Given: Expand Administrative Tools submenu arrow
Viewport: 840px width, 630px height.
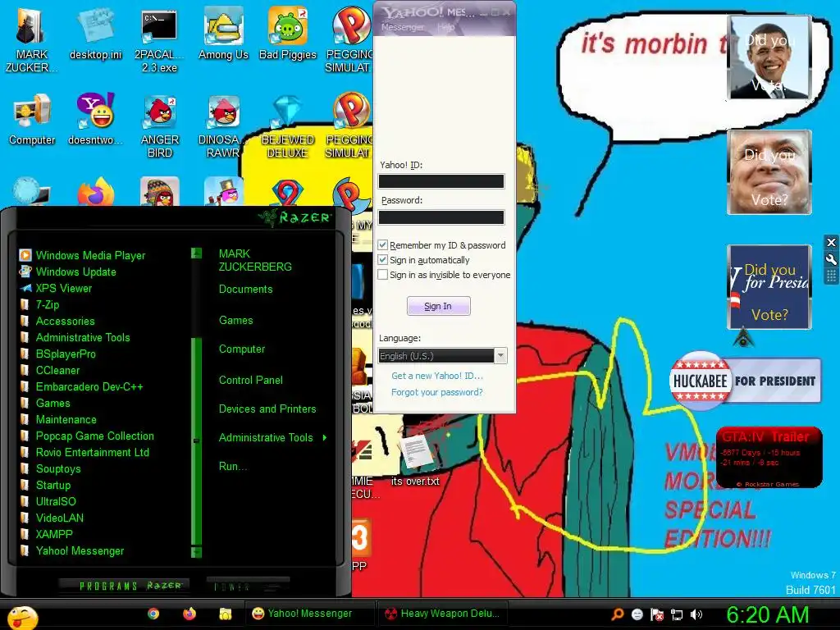Looking at the screenshot, I should click(325, 438).
